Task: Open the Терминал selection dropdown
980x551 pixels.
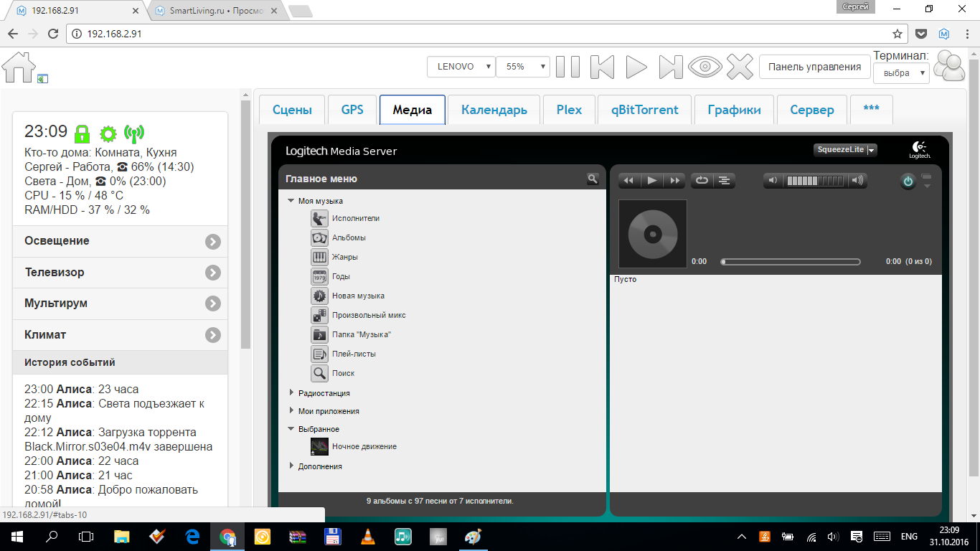Action: pyautogui.click(x=901, y=73)
